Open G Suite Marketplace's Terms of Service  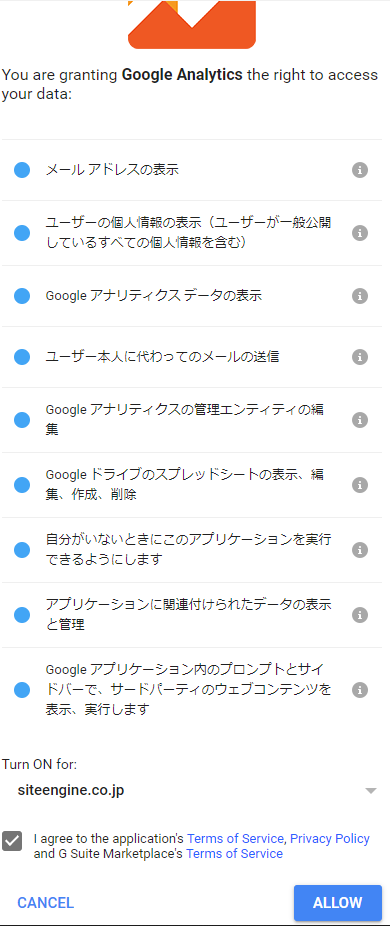[234, 854]
